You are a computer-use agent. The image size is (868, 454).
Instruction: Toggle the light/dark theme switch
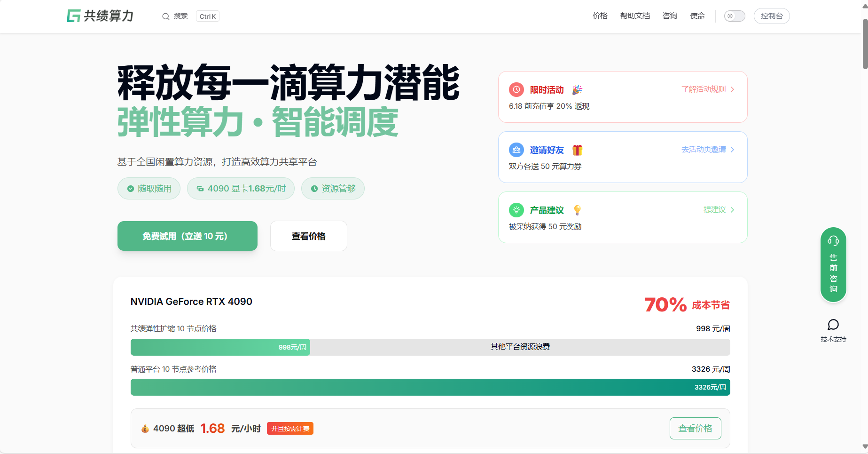(735, 16)
